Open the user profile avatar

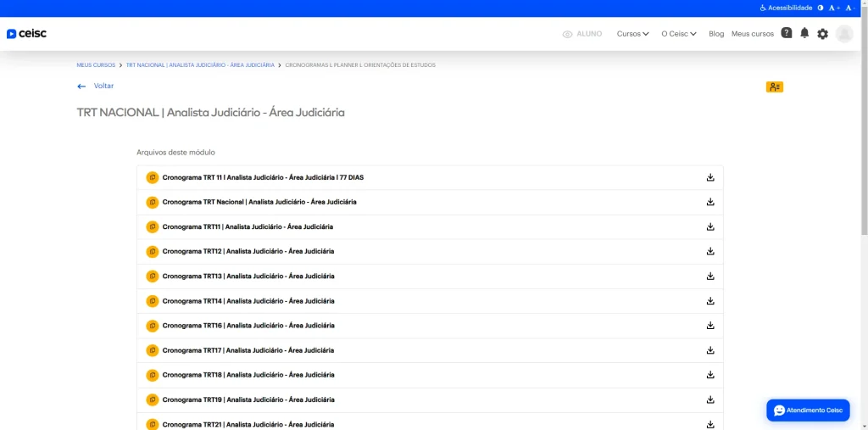pyautogui.click(x=844, y=34)
